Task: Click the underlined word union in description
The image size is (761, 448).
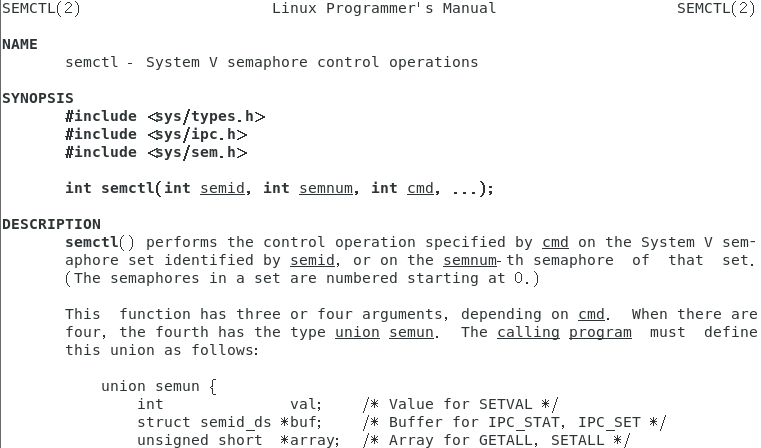Action: tap(357, 332)
